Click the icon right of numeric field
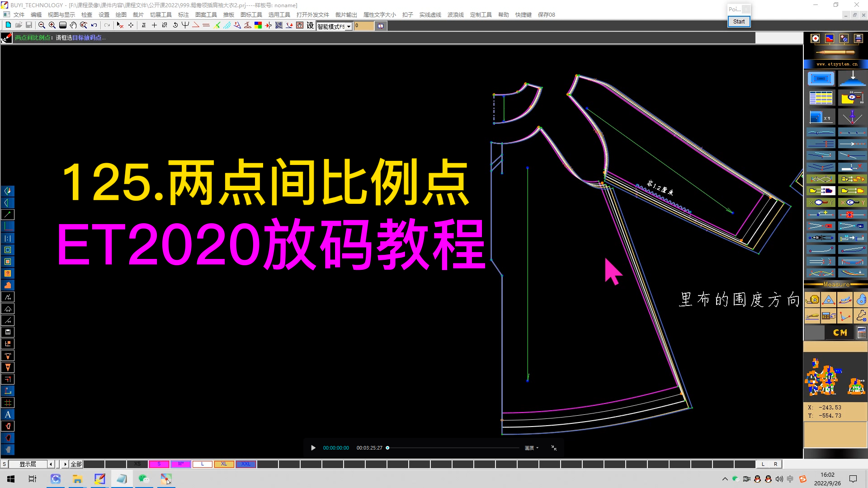This screenshot has width=868, height=488. pyautogui.click(x=381, y=26)
